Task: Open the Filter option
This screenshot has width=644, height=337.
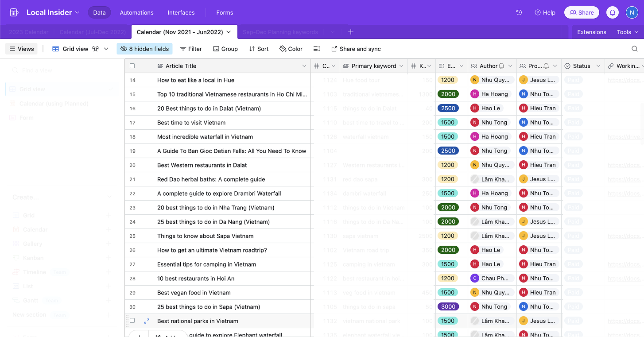Action: pos(190,49)
